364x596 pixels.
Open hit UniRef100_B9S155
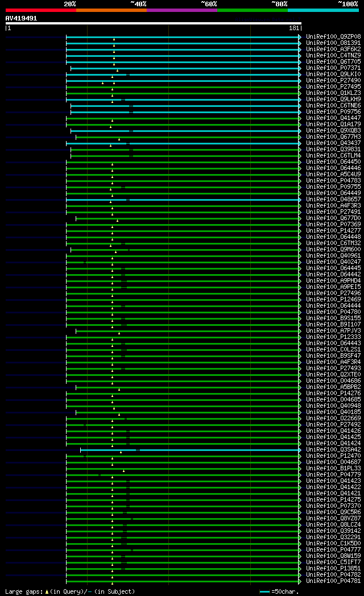(334, 318)
